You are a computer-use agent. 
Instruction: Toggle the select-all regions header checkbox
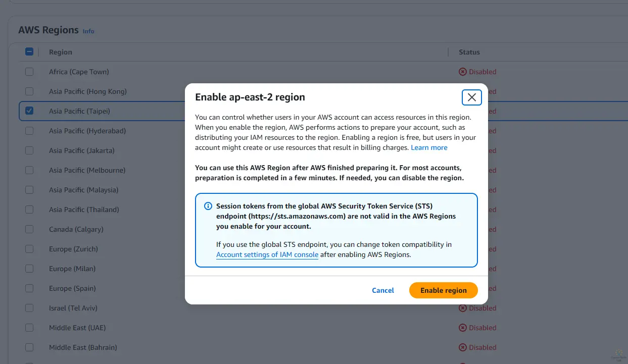point(29,51)
